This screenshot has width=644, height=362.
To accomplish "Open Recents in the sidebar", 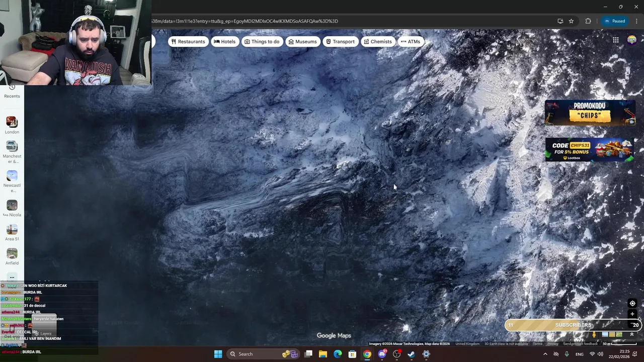I will click(x=12, y=92).
